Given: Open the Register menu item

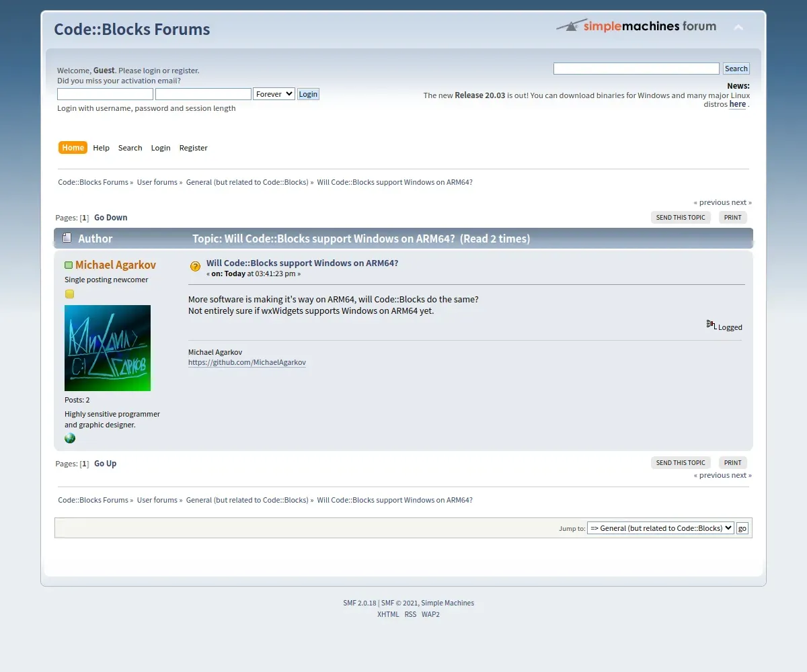Looking at the screenshot, I should 193,148.
